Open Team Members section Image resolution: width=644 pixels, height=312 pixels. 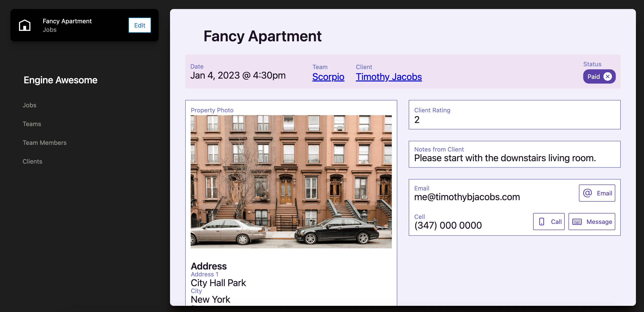click(44, 142)
